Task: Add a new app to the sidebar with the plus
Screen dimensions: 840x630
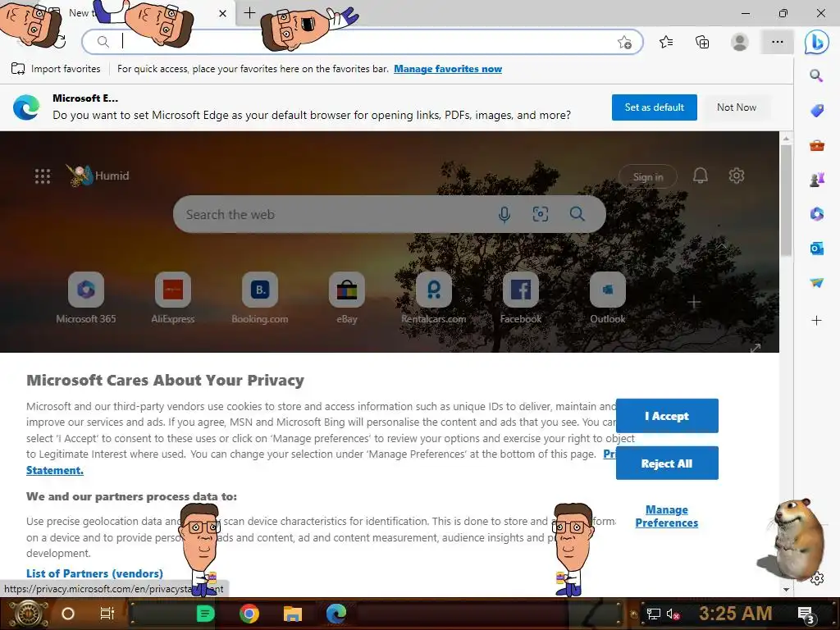Action: point(816,321)
